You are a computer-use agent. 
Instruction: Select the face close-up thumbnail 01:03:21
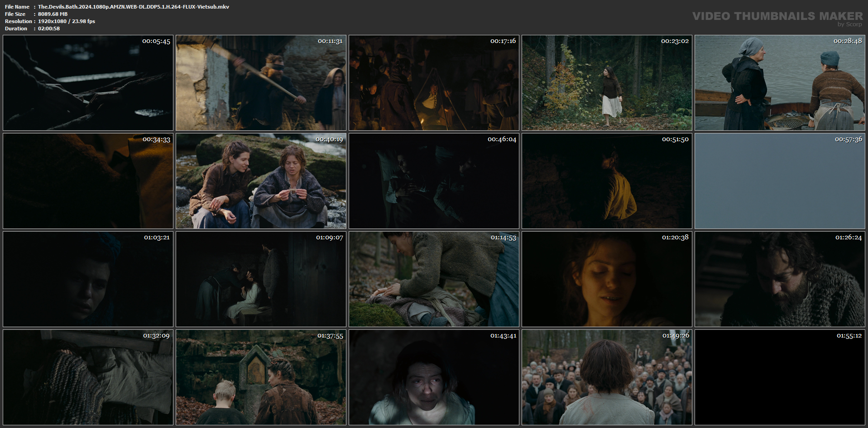point(88,279)
